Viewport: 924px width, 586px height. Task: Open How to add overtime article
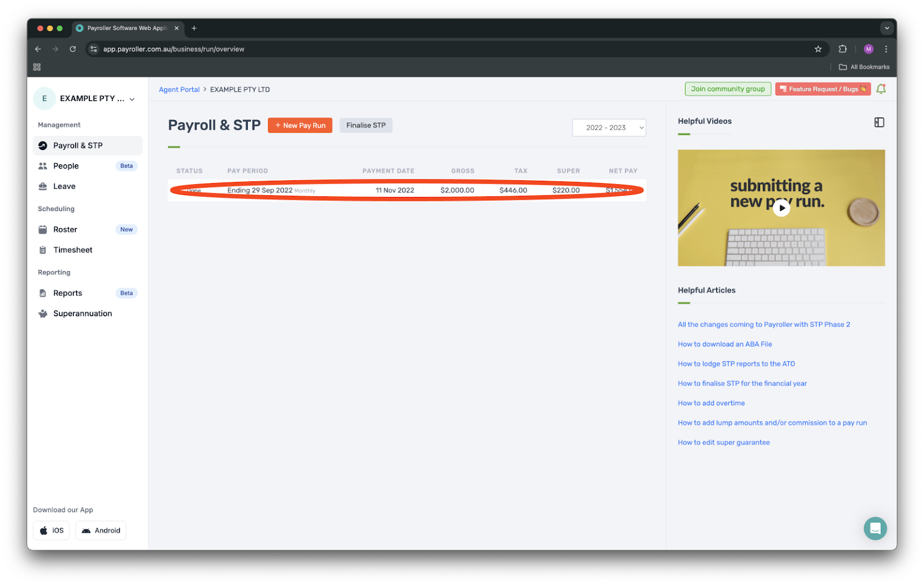click(711, 403)
